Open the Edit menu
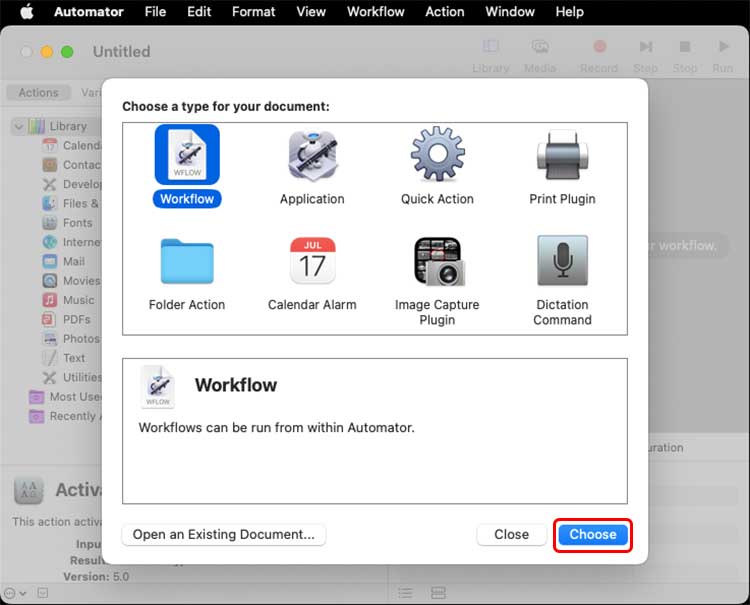Image resolution: width=750 pixels, height=605 pixels. coord(199,11)
